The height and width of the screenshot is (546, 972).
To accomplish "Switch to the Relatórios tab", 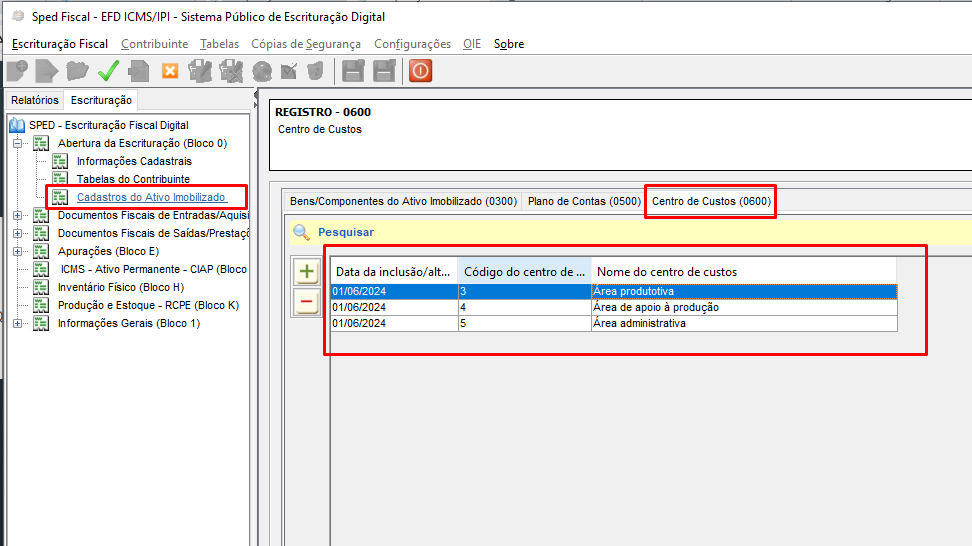I will pyautogui.click(x=35, y=100).
